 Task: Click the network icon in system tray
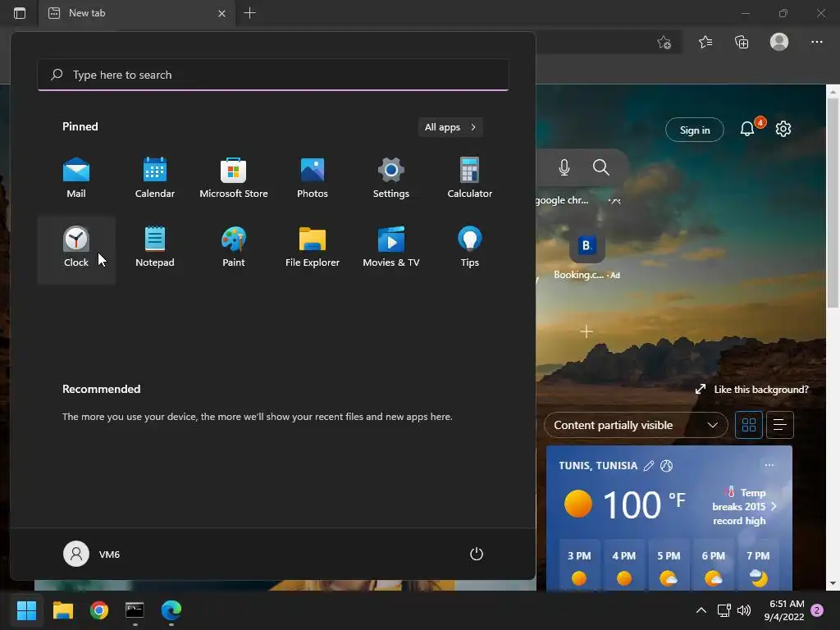coord(724,610)
